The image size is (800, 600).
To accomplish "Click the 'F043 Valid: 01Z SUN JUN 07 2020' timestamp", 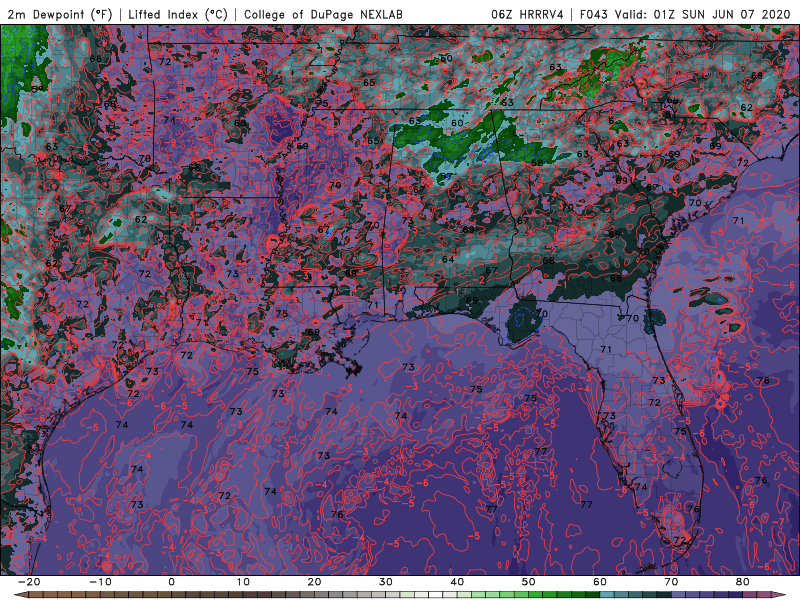I will point(685,14).
